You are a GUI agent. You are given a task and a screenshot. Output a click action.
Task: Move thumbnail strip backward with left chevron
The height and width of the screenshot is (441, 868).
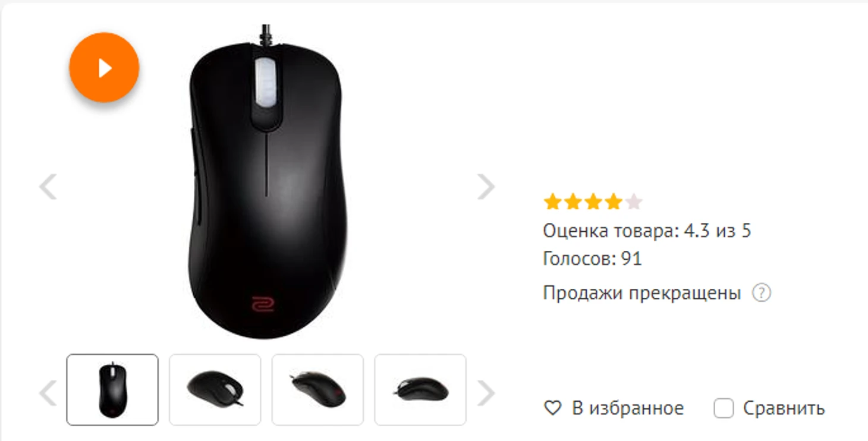pyautogui.click(x=48, y=392)
